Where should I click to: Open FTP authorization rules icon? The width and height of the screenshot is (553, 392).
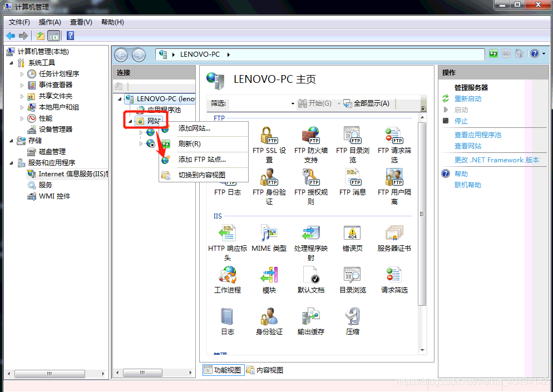point(310,177)
